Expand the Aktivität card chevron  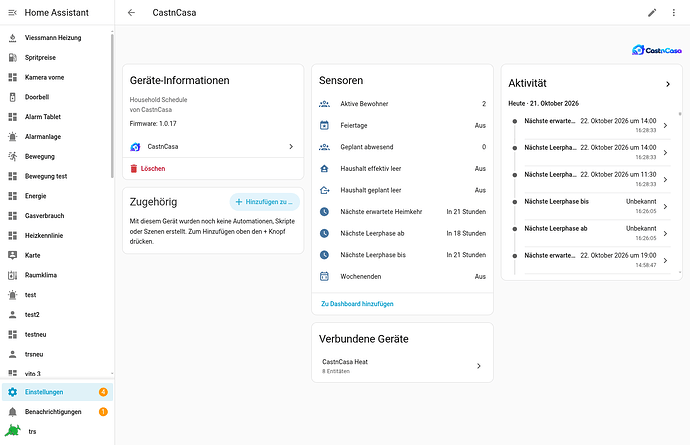[x=668, y=84]
